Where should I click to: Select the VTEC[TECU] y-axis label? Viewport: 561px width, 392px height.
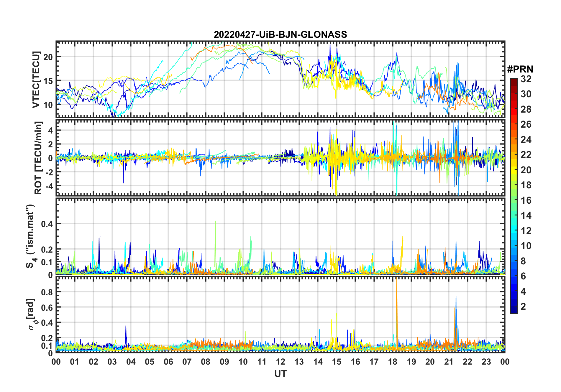[36, 80]
